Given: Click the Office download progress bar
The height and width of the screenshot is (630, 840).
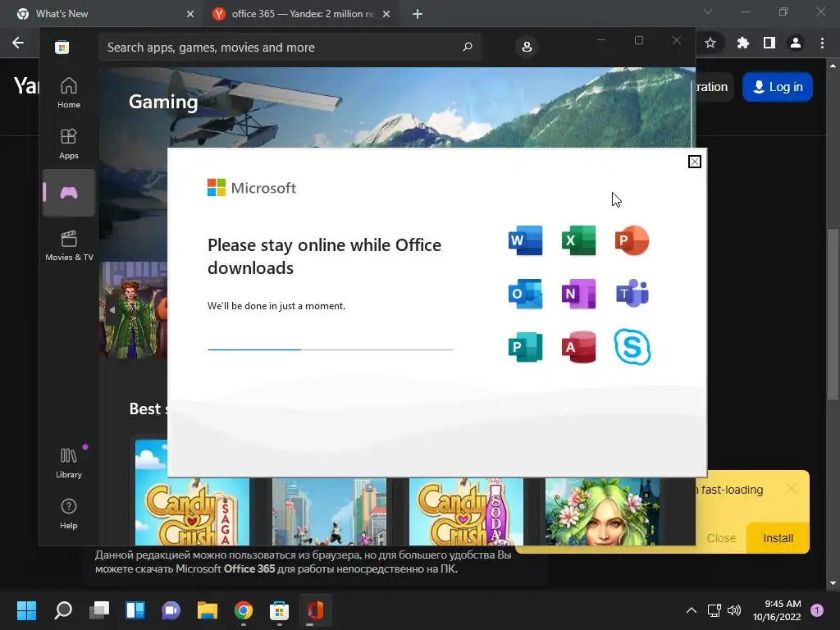Looking at the screenshot, I should [x=331, y=349].
